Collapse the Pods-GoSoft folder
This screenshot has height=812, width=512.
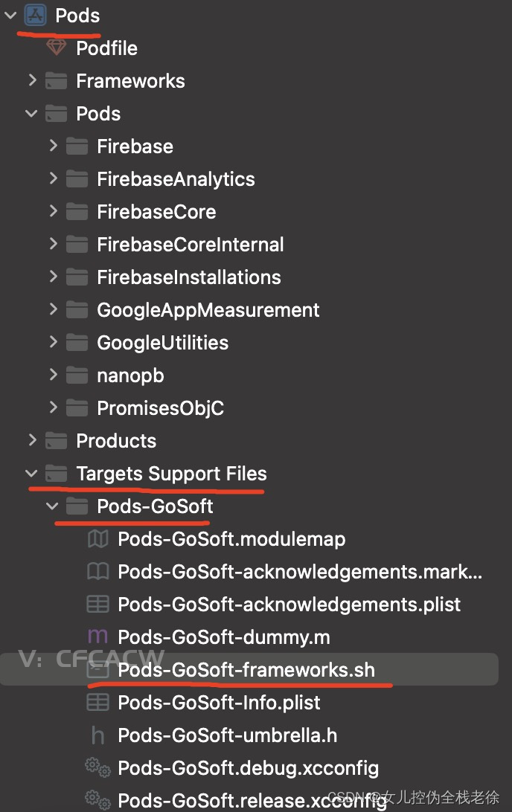tap(52, 506)
